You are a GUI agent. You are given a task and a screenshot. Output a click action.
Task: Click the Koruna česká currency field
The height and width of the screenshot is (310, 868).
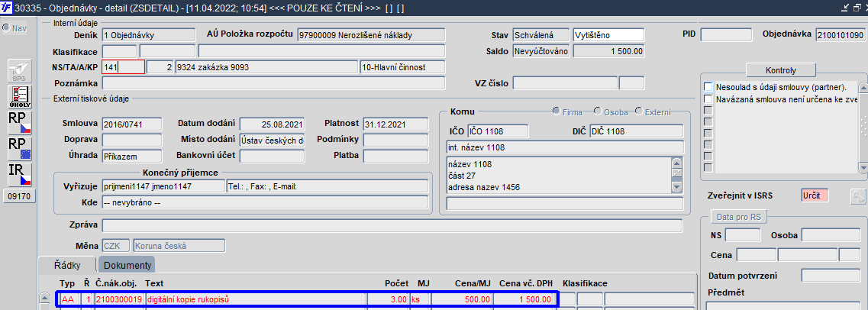coord(179,245)
